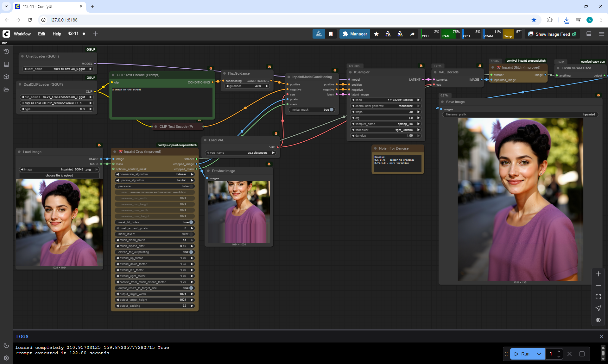Toggle noise_mask switch in InpaintModelConditioning
Screen dimensions: 608x364
[x=331, y=110]
